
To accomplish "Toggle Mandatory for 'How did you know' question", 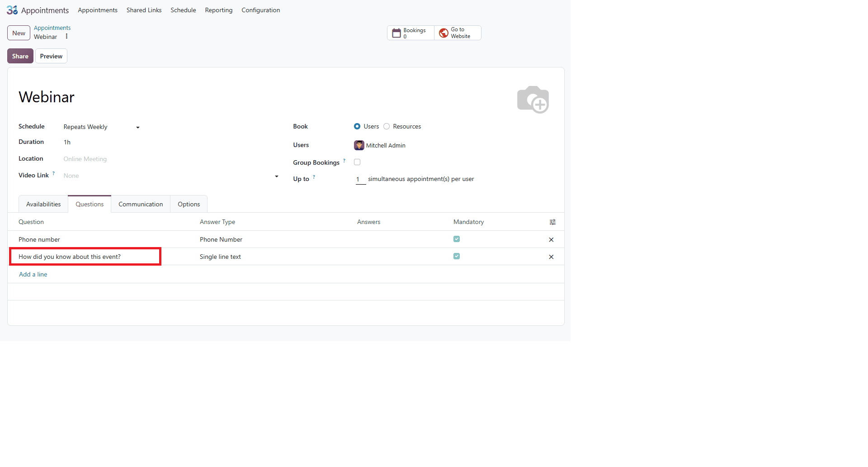I will [x=457, y=256].
